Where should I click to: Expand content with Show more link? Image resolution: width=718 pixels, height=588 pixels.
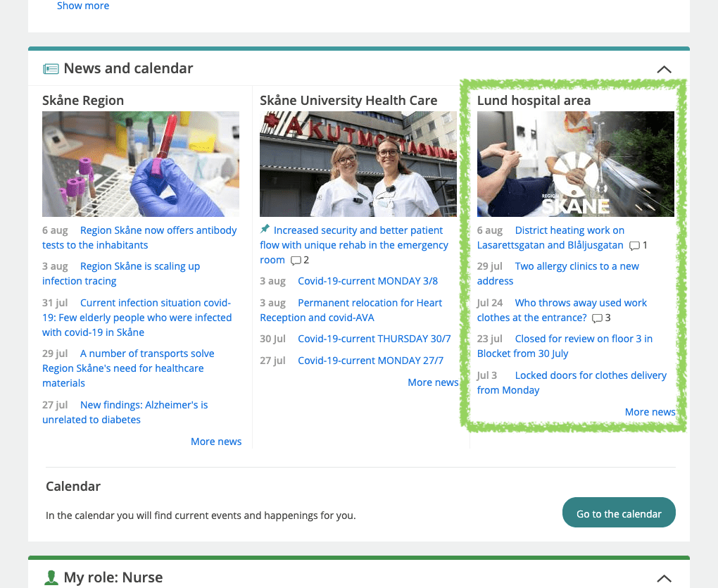tap(83, 6)
